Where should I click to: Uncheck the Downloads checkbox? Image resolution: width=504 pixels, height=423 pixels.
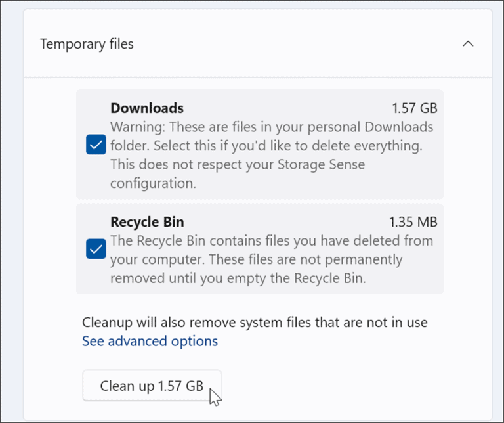coord(96,145)
